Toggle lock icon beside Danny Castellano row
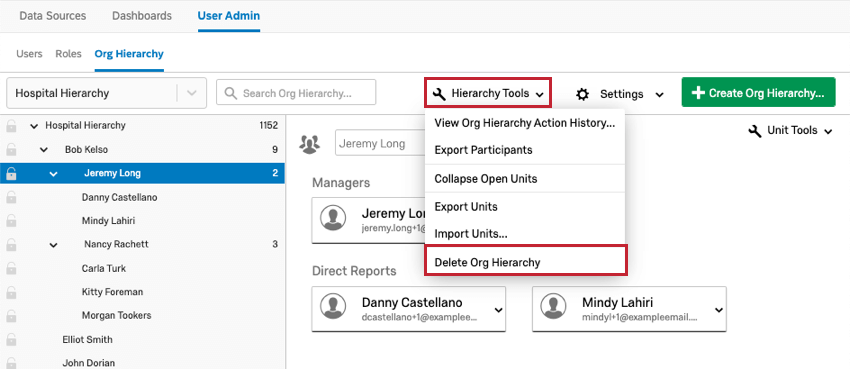Image resolution: width=850 pixels, height=369 pixels. (11, 197)
